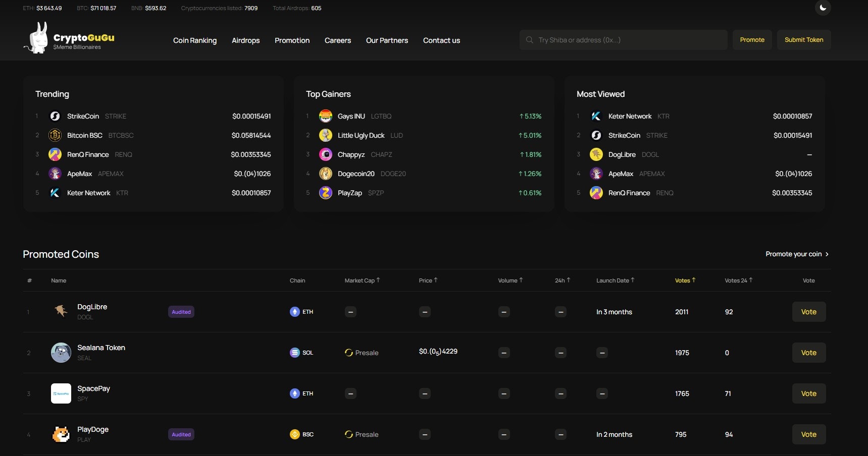This screenshot has height=456, width=868.
Task: Click 'In 3 months' launch date
Action: [x=614, y=312]
